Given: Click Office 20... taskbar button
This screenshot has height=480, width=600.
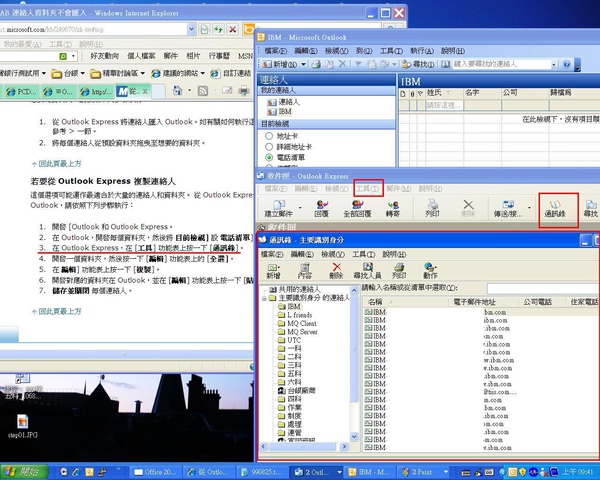Looking at the screenshot, I should (155, 472).
